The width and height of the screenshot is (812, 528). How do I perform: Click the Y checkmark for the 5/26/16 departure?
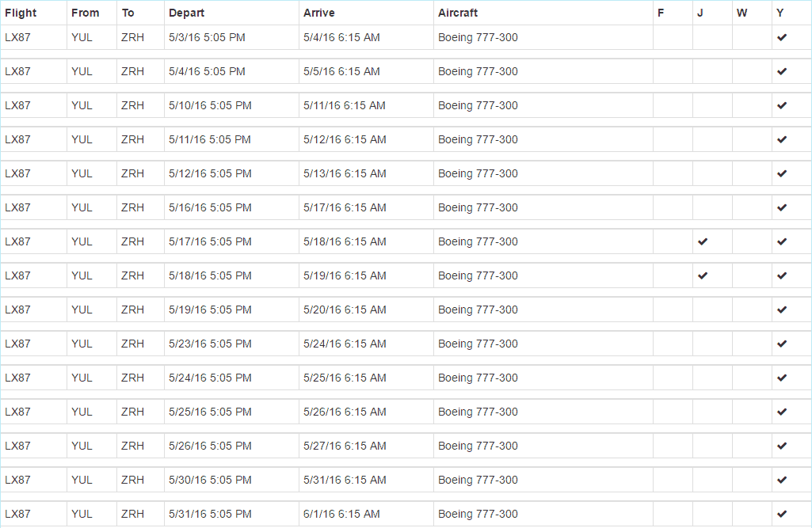[x=782, y=446]
